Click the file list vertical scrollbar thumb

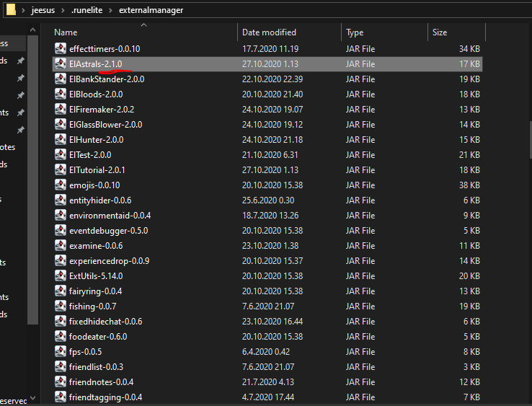tap(530, 140)
